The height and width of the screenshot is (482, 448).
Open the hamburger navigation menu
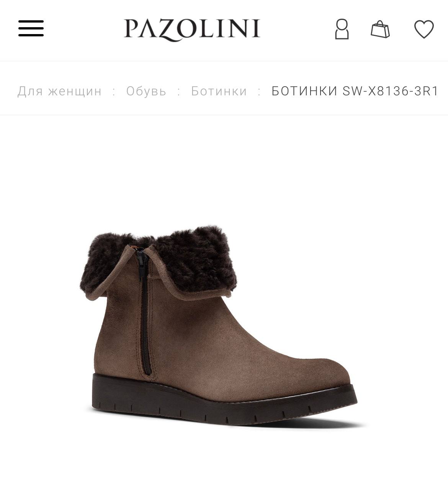31,29
